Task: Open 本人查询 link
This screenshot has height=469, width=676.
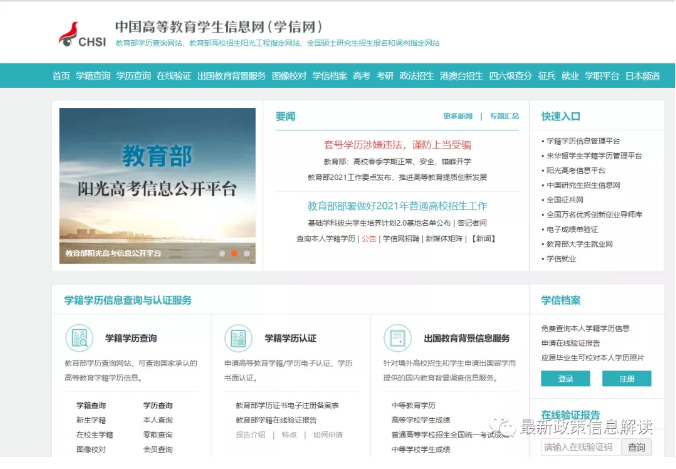Action: tap(158, 420)
